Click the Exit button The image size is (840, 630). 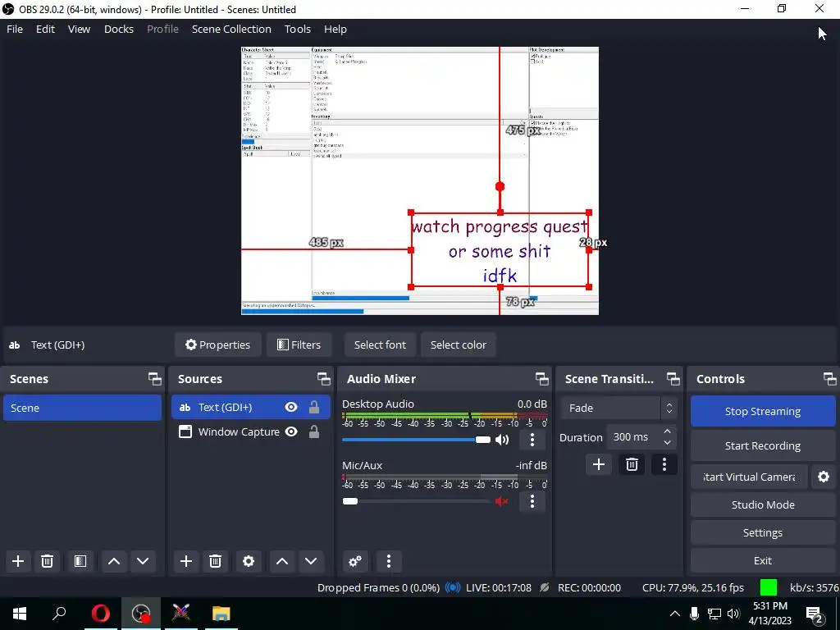(763, 560)
